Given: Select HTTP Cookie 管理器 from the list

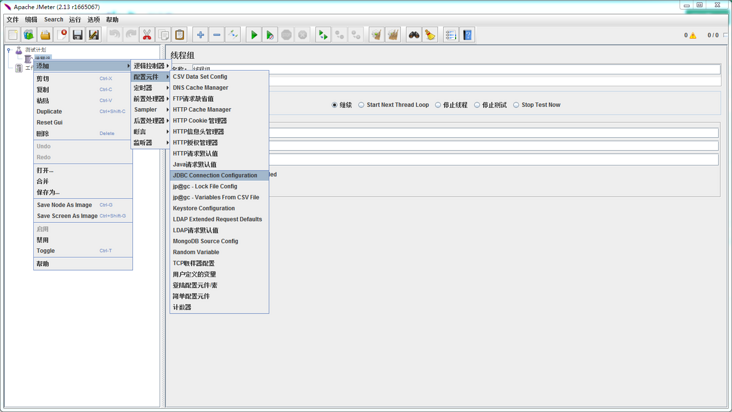Looking at the screenshot, I should click(x=200, y=121).
